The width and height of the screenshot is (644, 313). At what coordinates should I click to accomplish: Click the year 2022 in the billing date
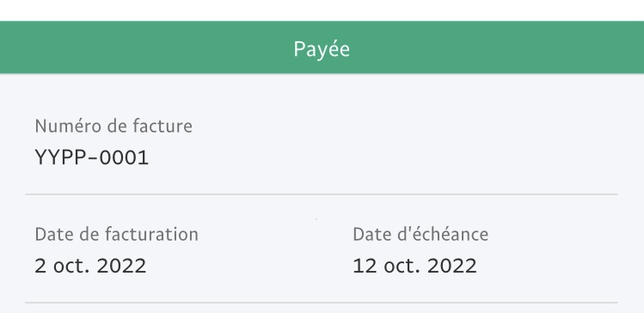coord(121,266)
